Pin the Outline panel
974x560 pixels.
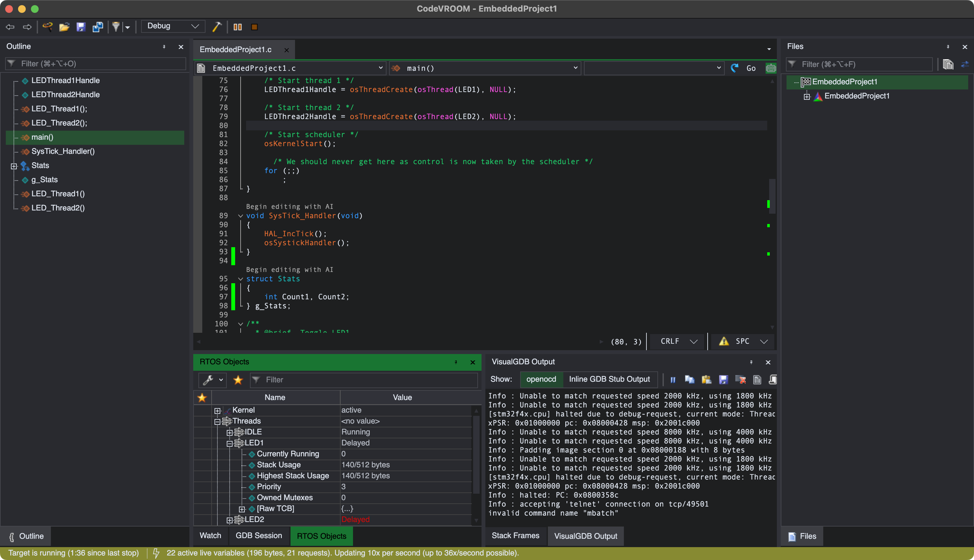click(x=164, y=47)
